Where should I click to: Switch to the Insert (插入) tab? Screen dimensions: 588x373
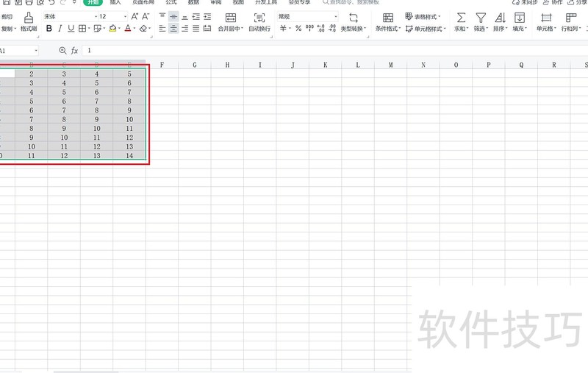coord(115,2)
